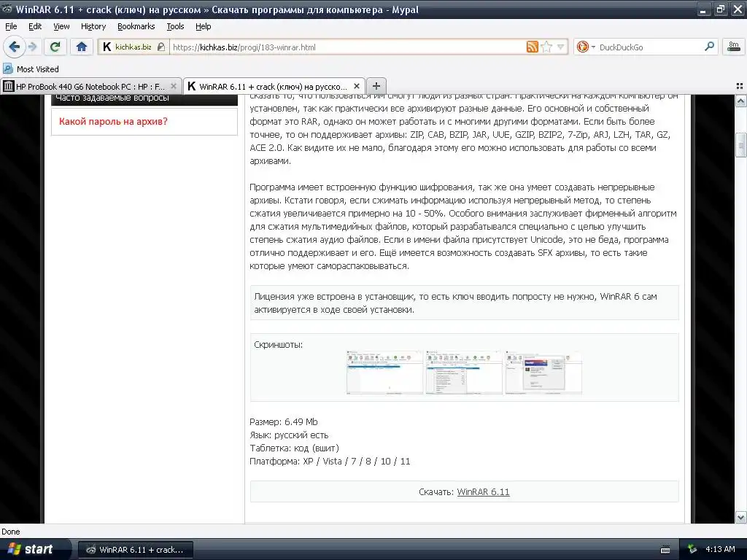Open the Edit menu
Image resolution: width=747 pixels, height=560 pixels.
pos(35,26)
